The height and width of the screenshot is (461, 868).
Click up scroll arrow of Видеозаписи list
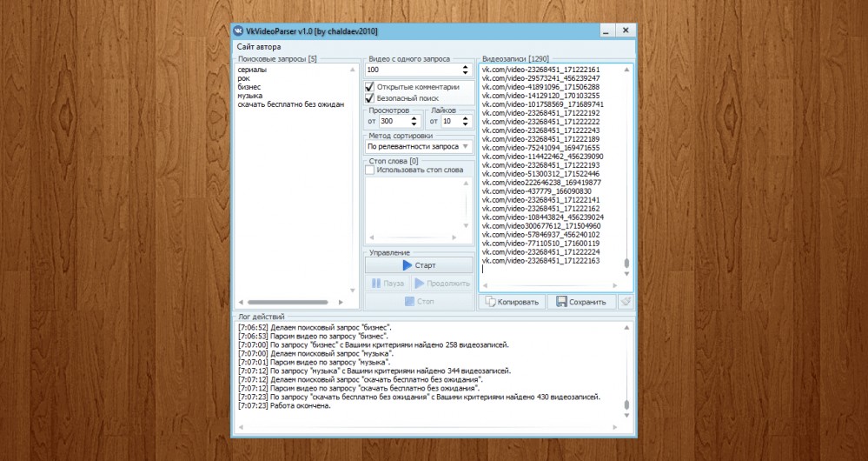click(626, 70)
